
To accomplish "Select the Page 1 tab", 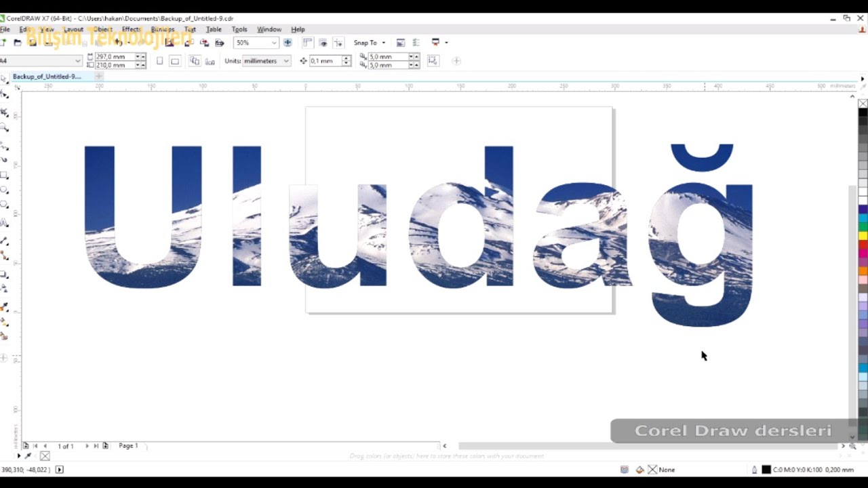I will [128, 446].
